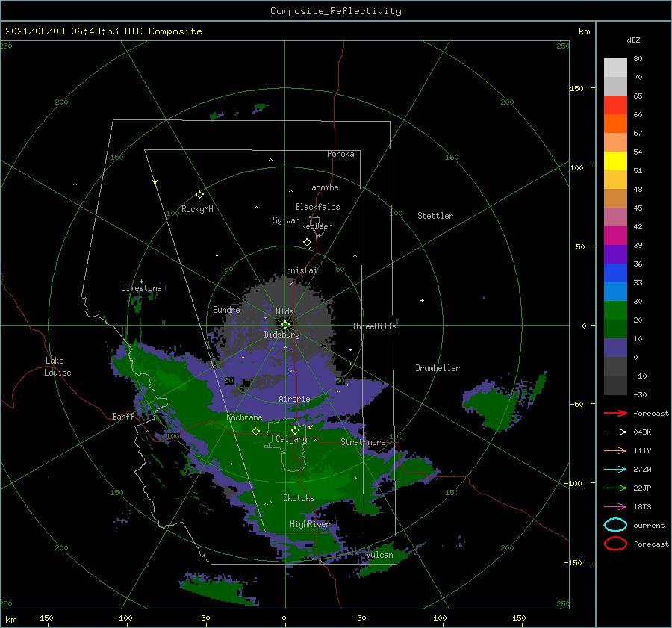Click the red forecast arrow legend icon

tap(615, 413)
